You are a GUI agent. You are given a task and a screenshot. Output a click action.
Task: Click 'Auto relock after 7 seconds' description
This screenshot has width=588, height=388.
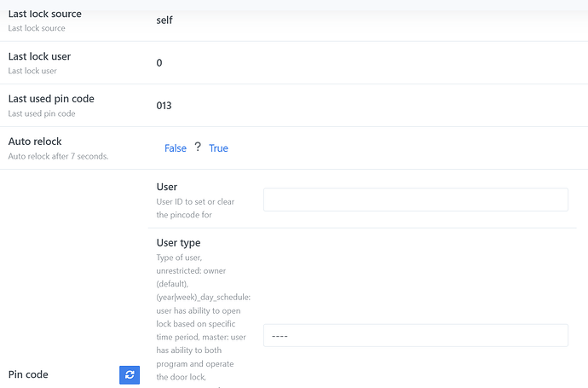[x=58, y=156]
